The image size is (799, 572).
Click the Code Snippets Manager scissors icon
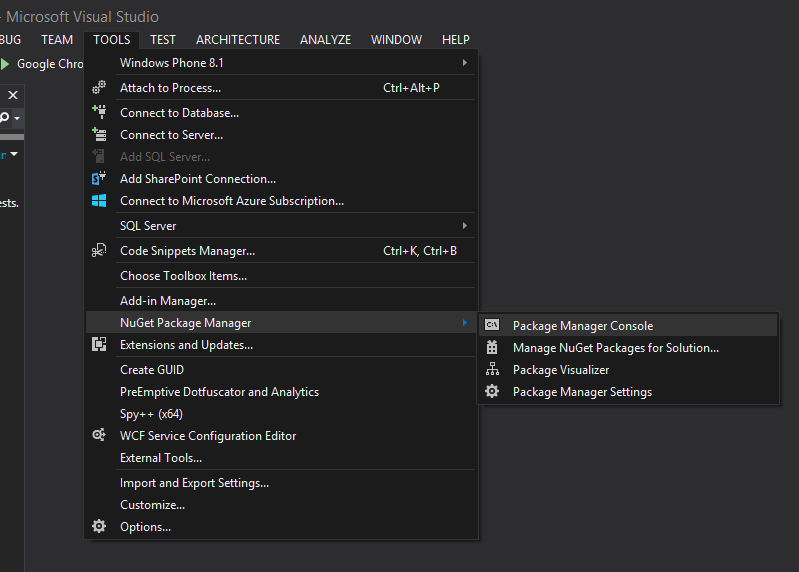[x=99, y=250]
